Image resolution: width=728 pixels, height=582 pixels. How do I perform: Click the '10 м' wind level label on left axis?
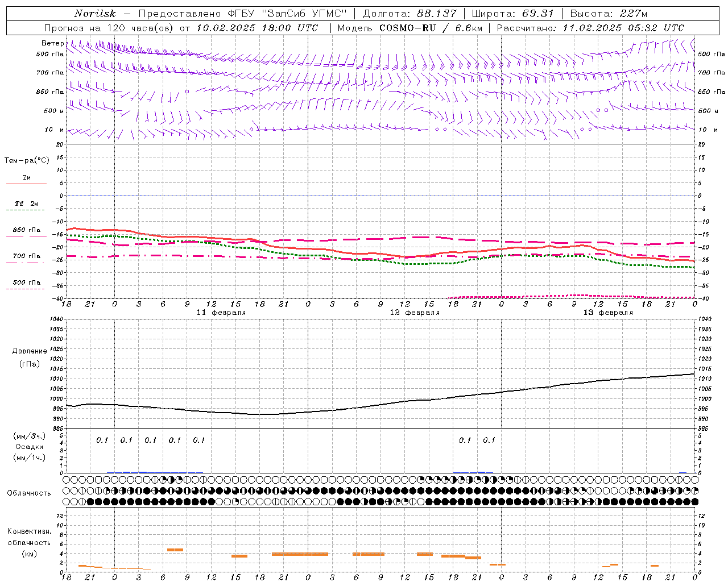[x=55, y=130]
